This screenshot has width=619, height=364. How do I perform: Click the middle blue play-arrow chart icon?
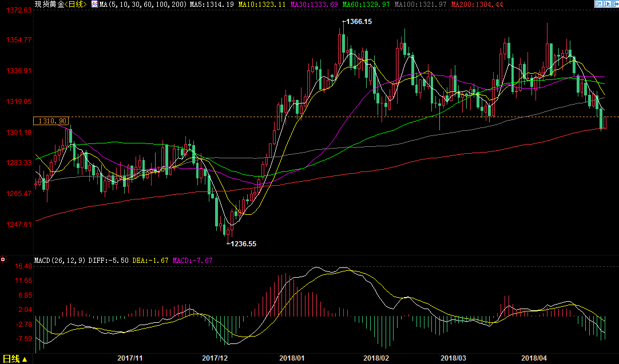click(606, 4)
